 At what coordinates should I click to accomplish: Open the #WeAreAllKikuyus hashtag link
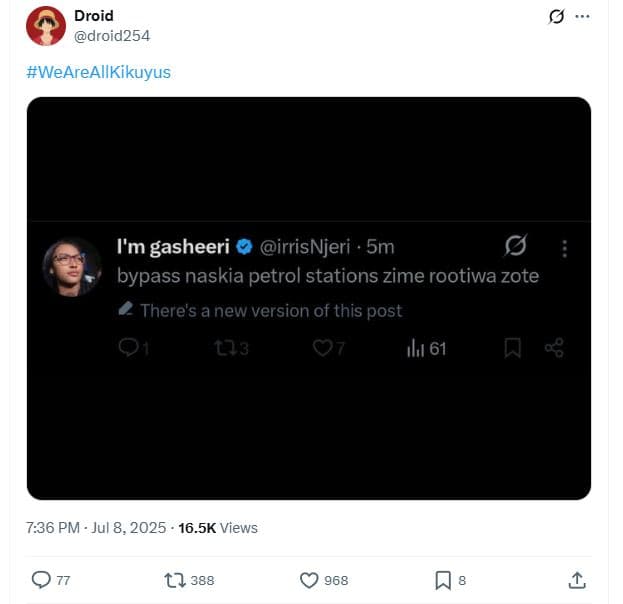(99, 72)
